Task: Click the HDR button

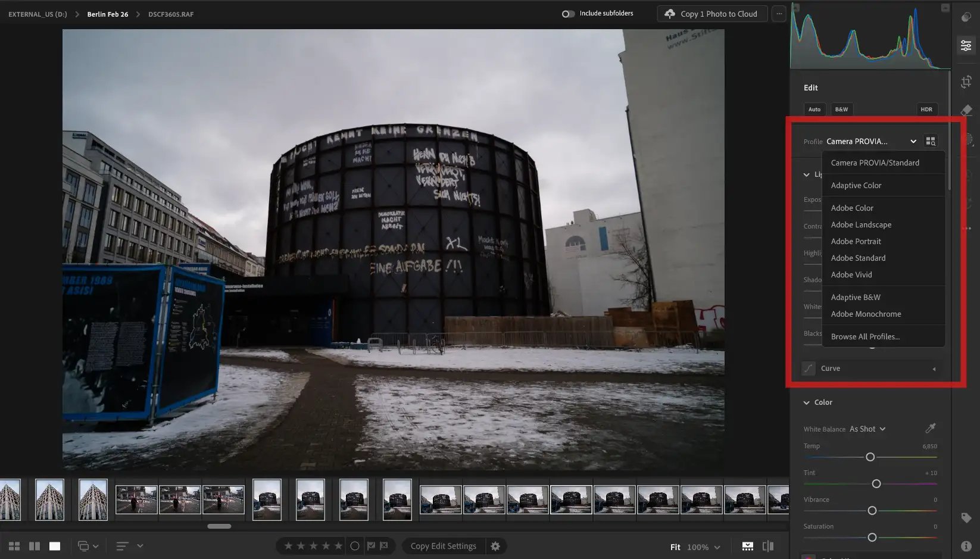Action: 926,109
